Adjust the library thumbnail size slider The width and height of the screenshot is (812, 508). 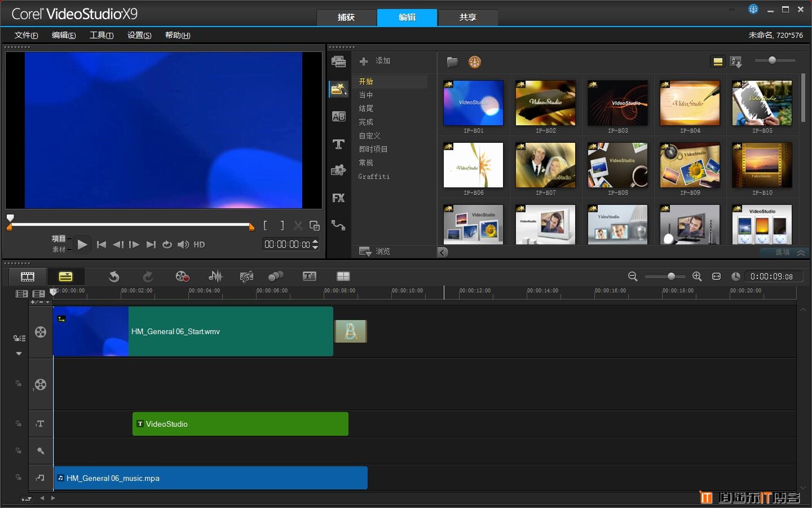click(x=772, y=60)
